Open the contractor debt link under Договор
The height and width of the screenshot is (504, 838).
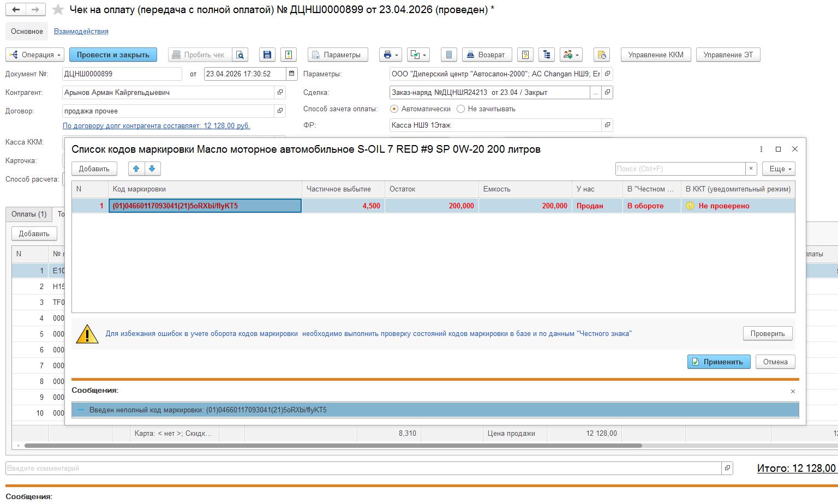(x=156, y=125)
